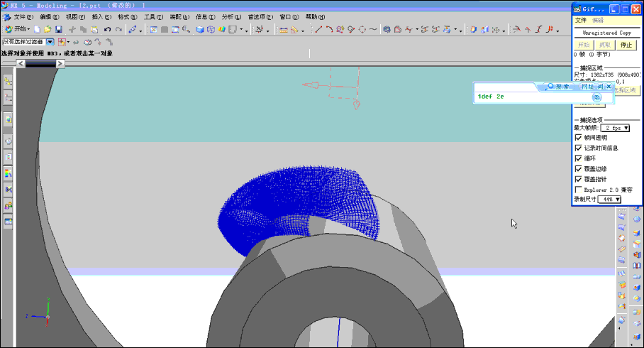The width and height of the screenshot is (644, 348).
Task: Open the History clock sidebar icon
Action: pyautogui.click(x=8, y=141)
